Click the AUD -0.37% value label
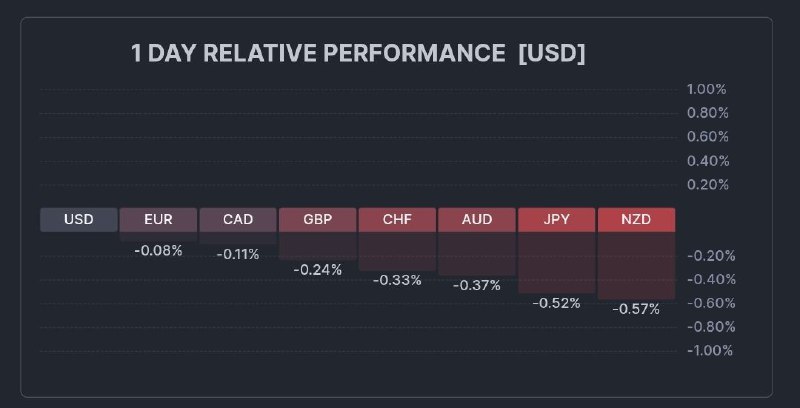 point(476,285)
